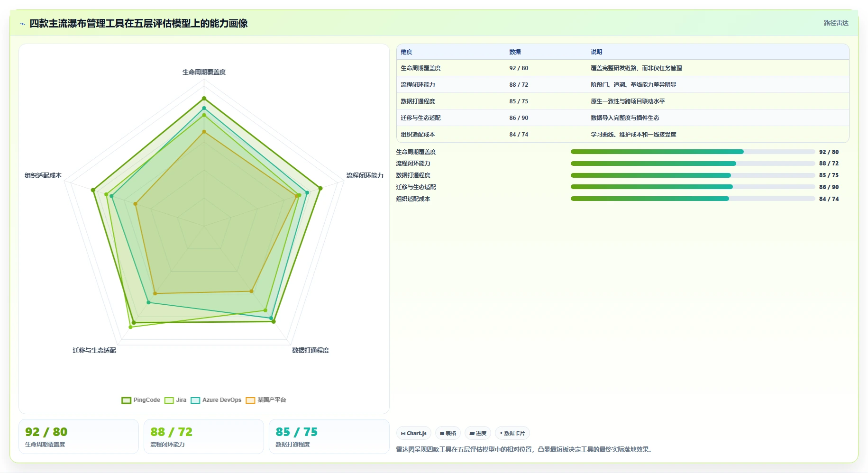Click description 学习曲线、维护成本和一线接受度

click(633, 135)
